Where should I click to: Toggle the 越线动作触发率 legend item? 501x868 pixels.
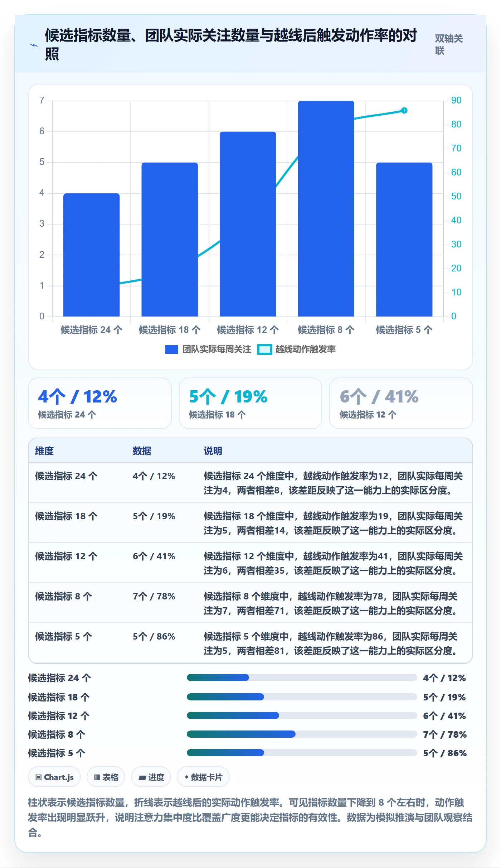tap(296, 349)
